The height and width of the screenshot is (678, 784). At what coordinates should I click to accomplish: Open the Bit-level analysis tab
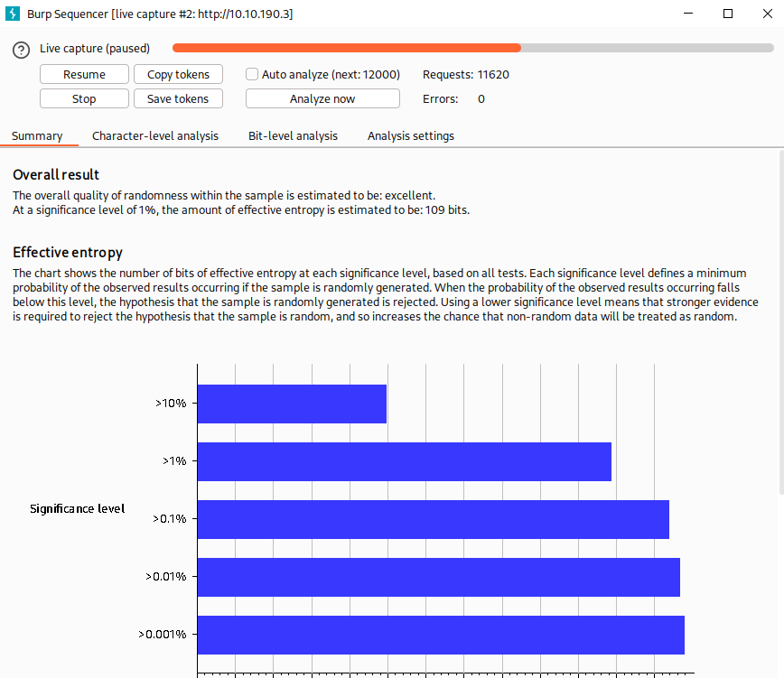pyautogui.click(x=293, y=136)
